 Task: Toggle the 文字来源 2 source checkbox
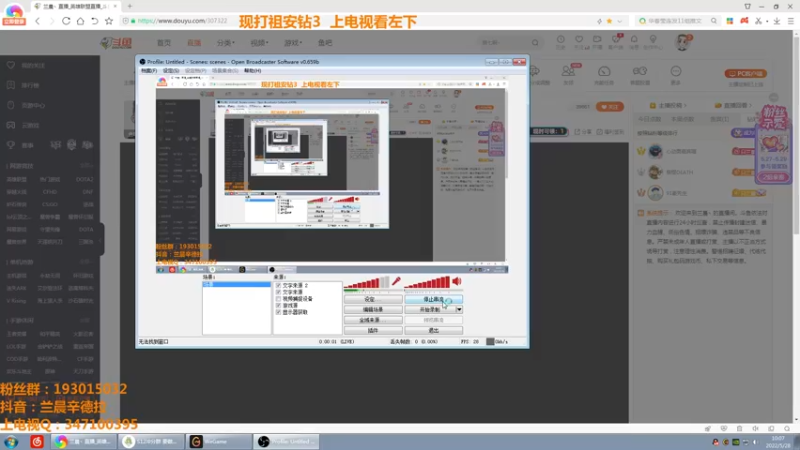click(278, 285)
